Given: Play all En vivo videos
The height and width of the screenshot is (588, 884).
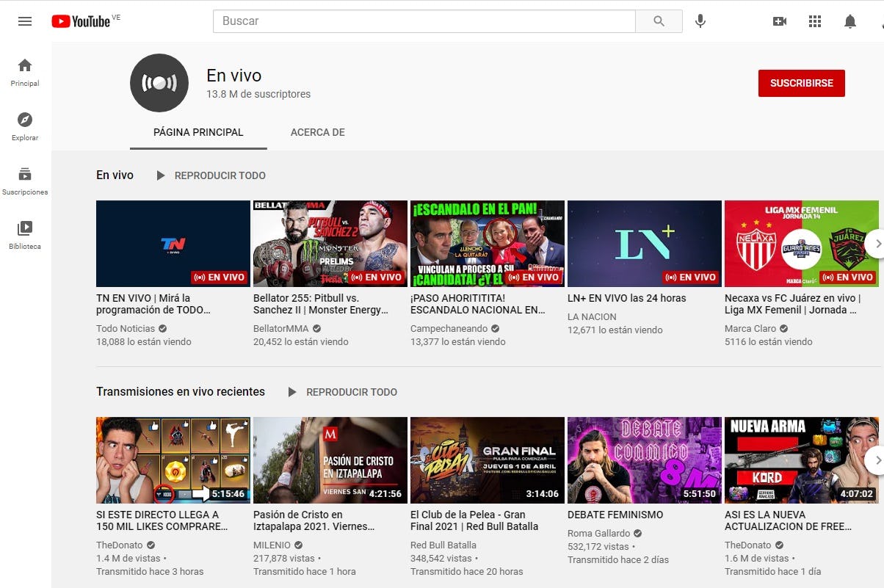Looking at the screenshot, I should point(211,175).
